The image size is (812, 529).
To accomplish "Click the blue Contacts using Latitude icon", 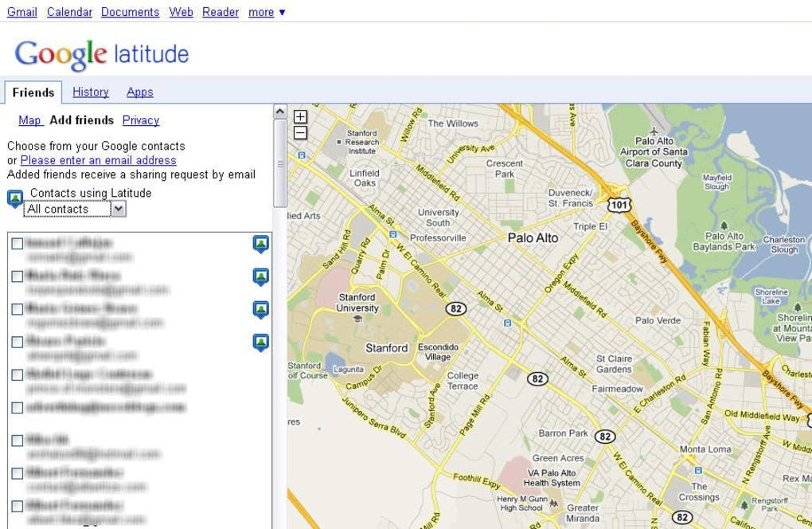I will click(x=16, y=197).
